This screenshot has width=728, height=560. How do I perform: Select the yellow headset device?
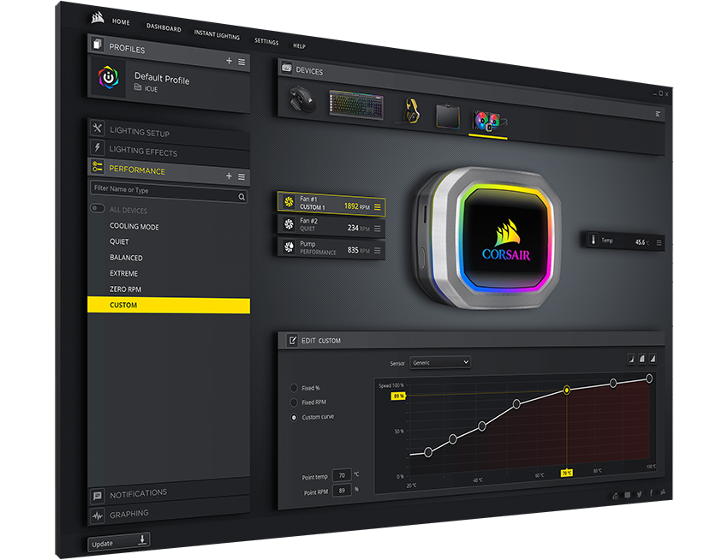coord(410,110)
